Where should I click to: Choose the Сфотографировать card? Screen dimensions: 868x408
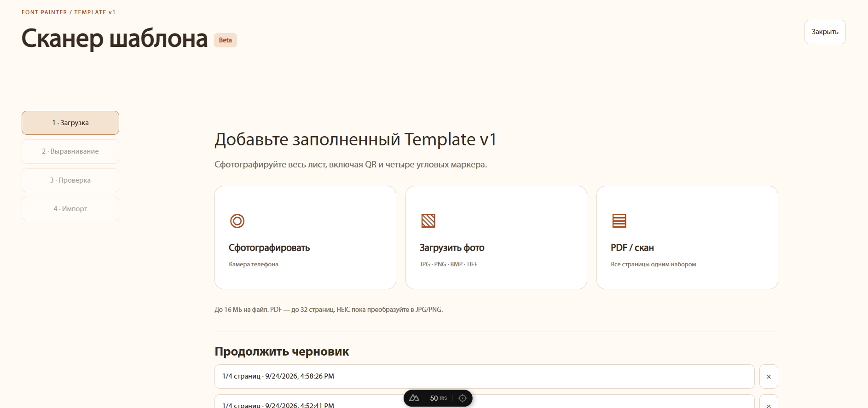(x=305, y=237)
